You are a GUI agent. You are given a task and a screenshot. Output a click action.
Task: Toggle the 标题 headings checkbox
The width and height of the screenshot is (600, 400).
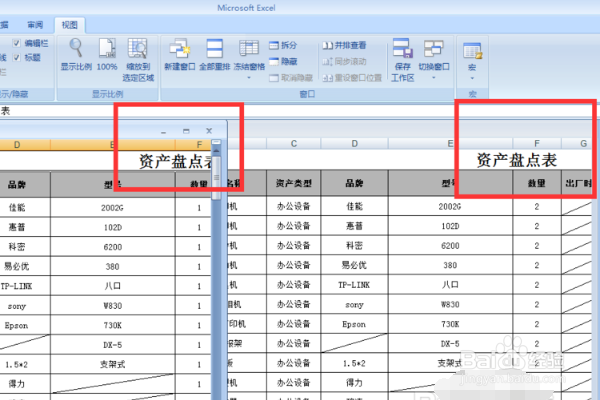pyautogui.click(x=16, y=57)
